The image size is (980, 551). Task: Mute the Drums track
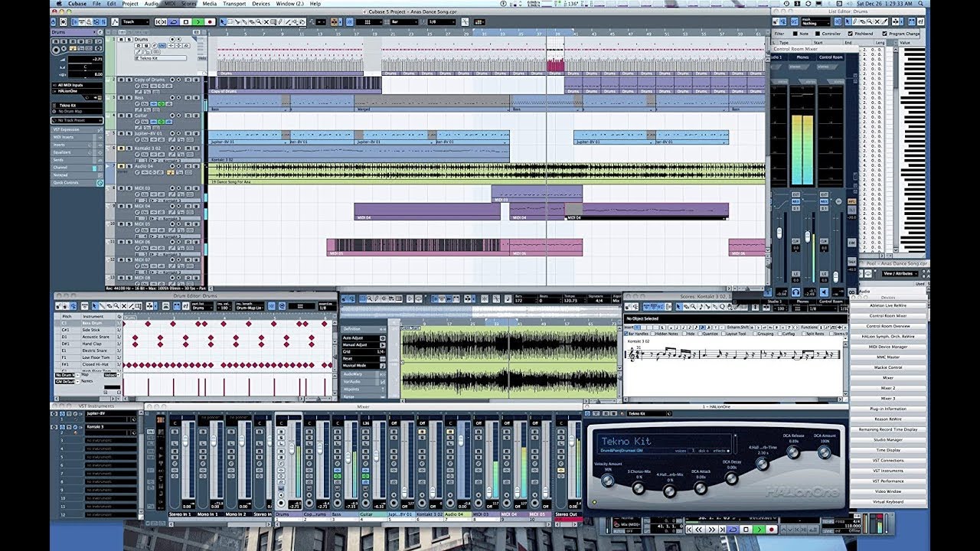(x=121, y=40)
